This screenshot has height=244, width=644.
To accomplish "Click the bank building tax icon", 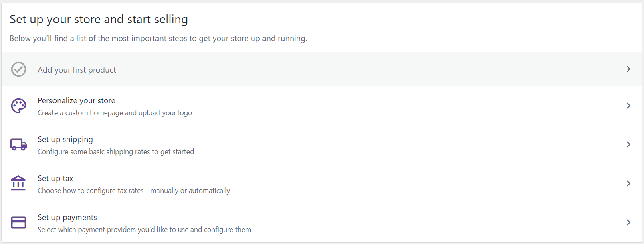I will click(18, 183).
